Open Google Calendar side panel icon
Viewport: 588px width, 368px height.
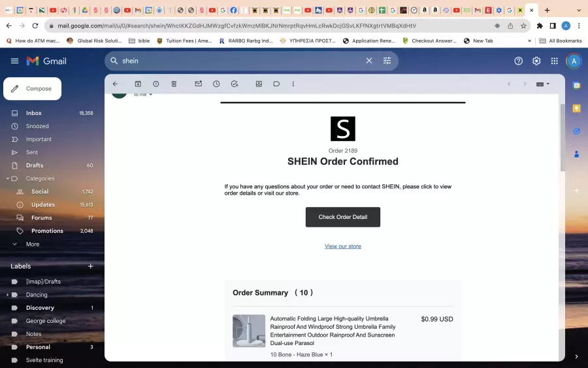point(577,86)
